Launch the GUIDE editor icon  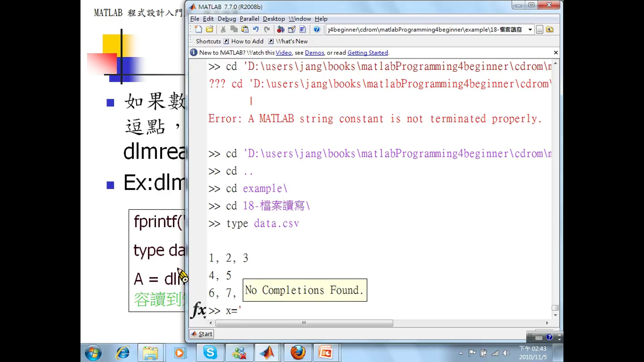coord(291,29)
